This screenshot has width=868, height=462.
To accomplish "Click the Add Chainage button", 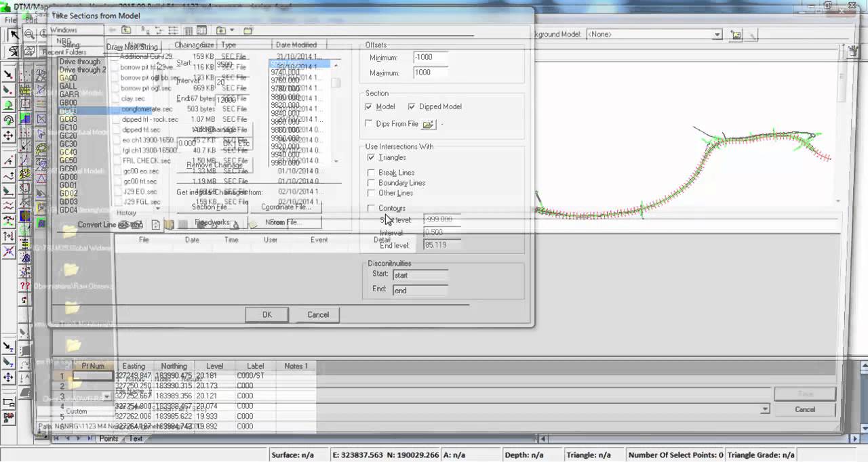I will pyautogui.click(x=214, y=129).
